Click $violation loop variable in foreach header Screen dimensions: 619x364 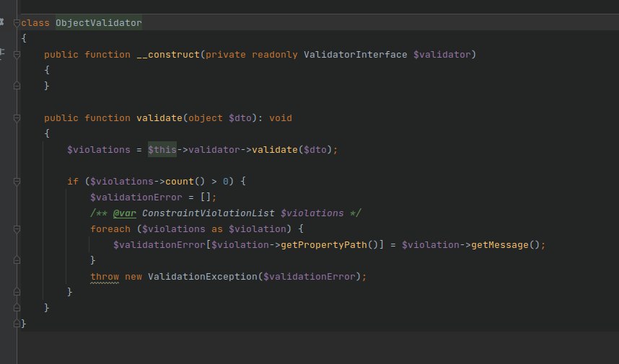pos(258,228)
